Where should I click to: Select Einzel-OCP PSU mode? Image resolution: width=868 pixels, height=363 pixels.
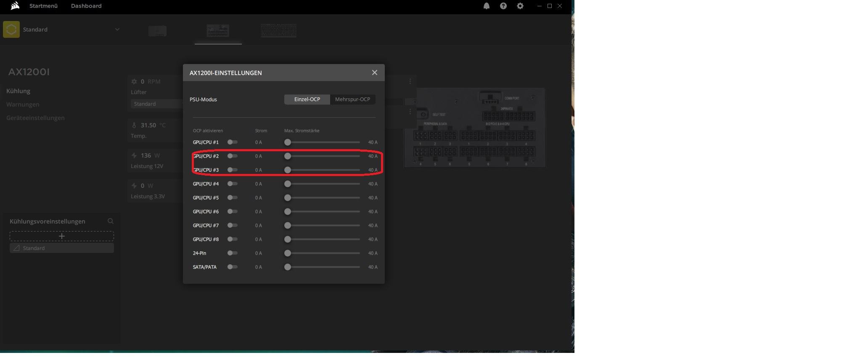(x=307, y=99)
